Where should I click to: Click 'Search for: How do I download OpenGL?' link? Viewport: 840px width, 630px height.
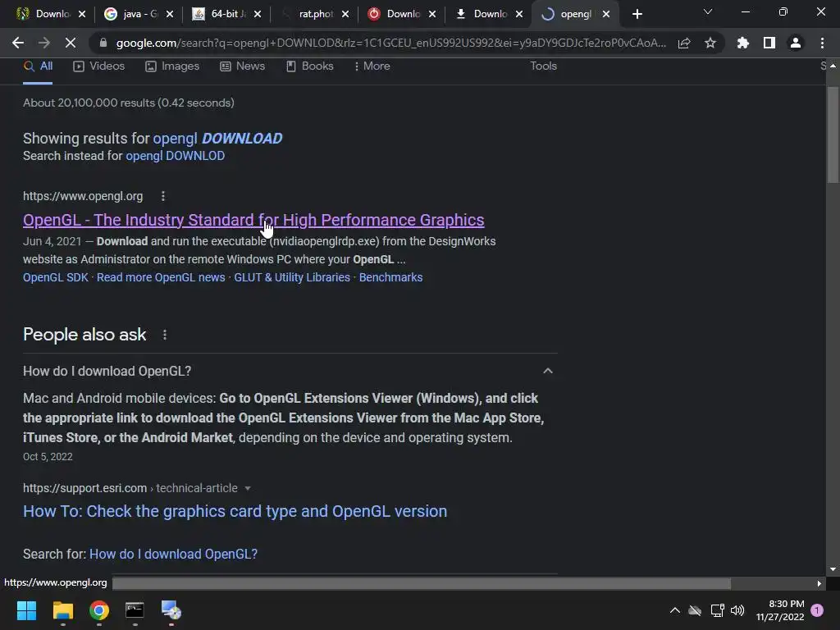(173, 554)
